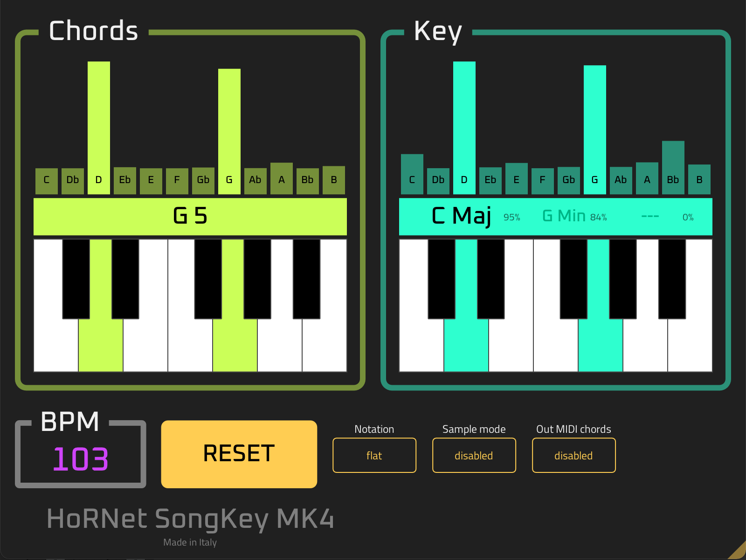Click the Gb bar in the Key histogram
746x560 pixels.
coord(569,181)
